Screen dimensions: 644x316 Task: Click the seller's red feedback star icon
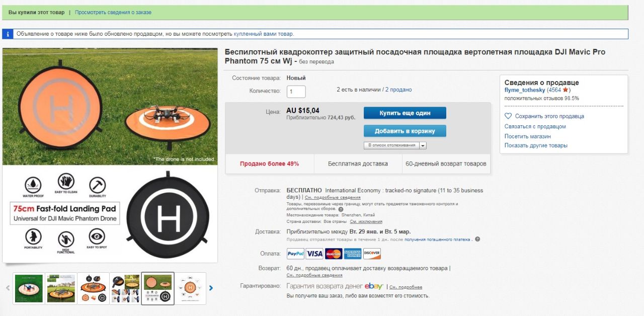[x=566, y=90]
